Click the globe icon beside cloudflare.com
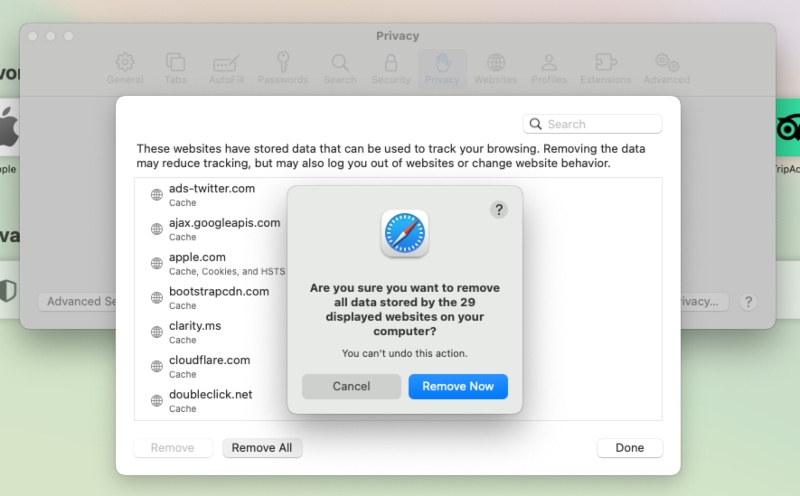Viewport: 800px width, 496px height. click(x=157, y=366)
